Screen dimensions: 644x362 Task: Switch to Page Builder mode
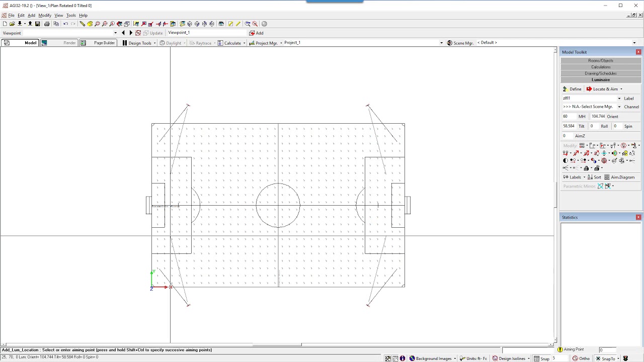[x=98, y=43]
